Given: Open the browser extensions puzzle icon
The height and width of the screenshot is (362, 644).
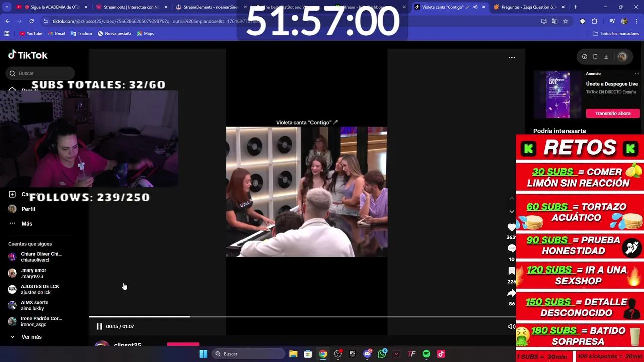Looking at the screenshot, I should (595, 21).
